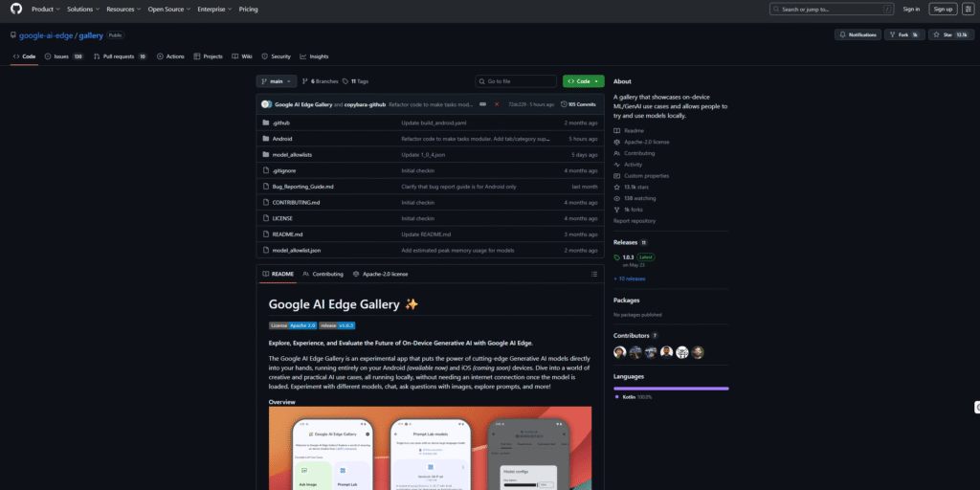
Task: Click the Custom properties icon
Action: (x=617, y=176)
